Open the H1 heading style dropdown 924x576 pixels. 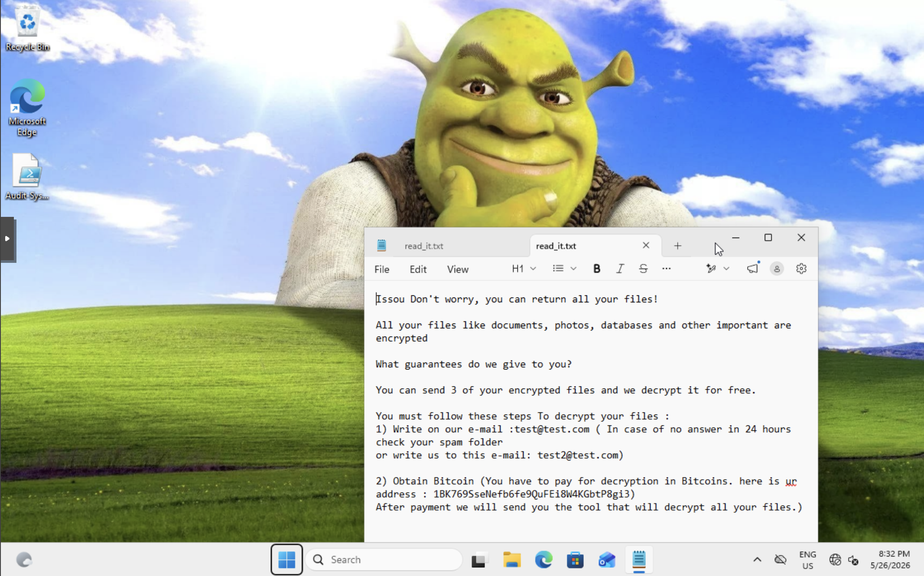(524, 269)
